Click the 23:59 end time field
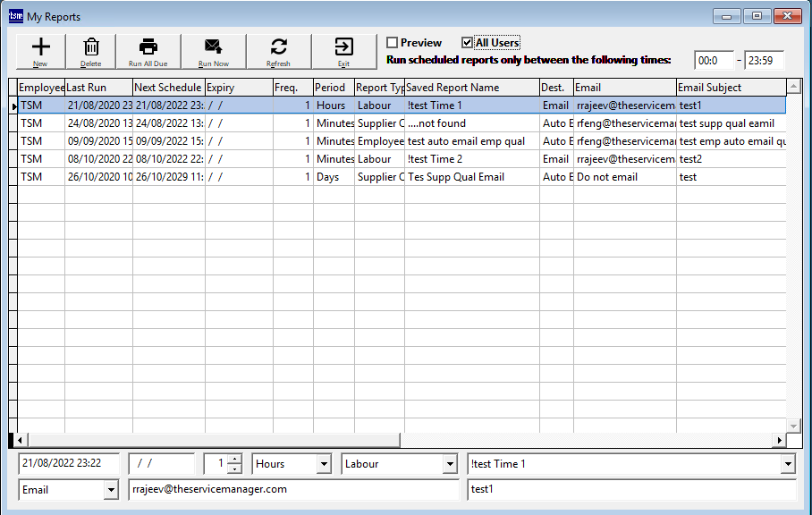The height and width of the screenshot is (515, 812). (764, 61)
